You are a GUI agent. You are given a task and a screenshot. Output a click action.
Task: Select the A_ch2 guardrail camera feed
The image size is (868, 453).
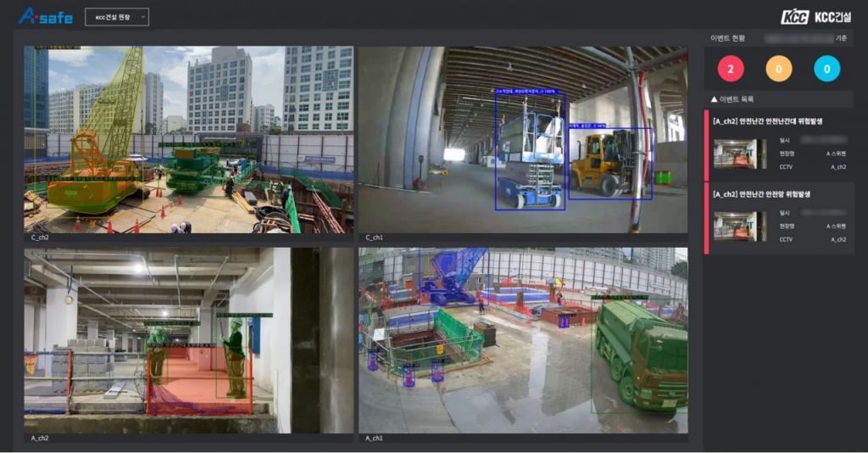click(188, 340)
